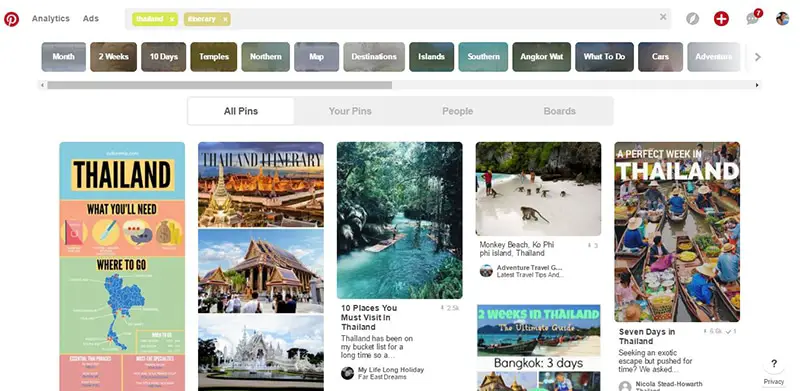
Task: Select the Month filter chip
Action: click(63, 57)
